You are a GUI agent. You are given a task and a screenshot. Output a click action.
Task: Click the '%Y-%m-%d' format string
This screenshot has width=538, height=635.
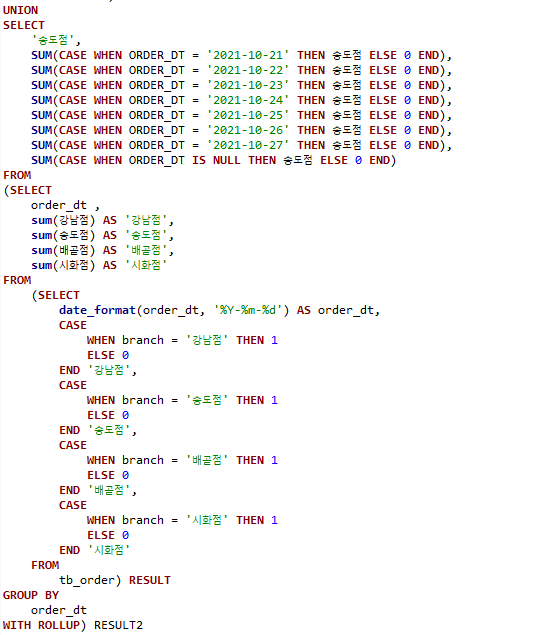click(251, 310)
